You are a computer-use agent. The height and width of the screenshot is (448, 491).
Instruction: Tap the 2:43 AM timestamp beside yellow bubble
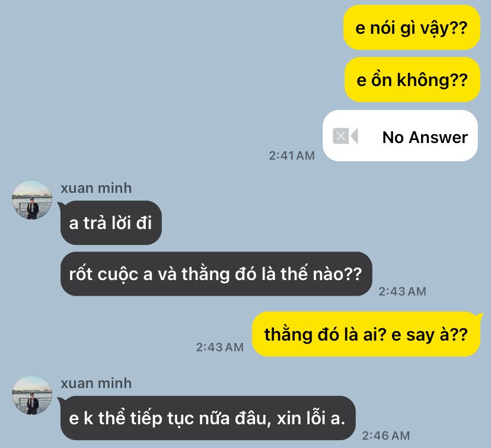coord(220,347)
